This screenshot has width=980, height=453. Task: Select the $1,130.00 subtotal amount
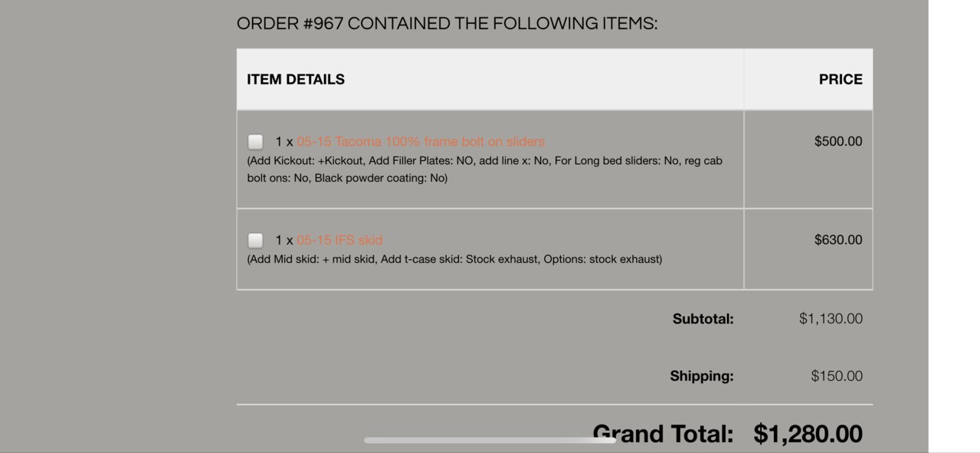pyautogui.click(x=831, y=319)
